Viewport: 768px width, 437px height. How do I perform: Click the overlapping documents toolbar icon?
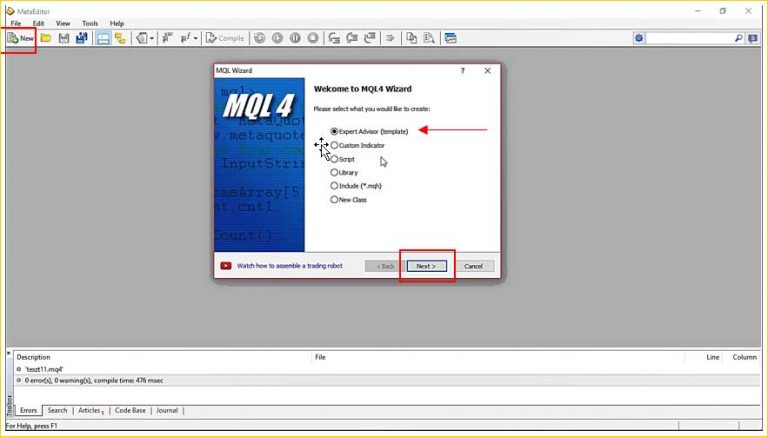pos(411,38)
